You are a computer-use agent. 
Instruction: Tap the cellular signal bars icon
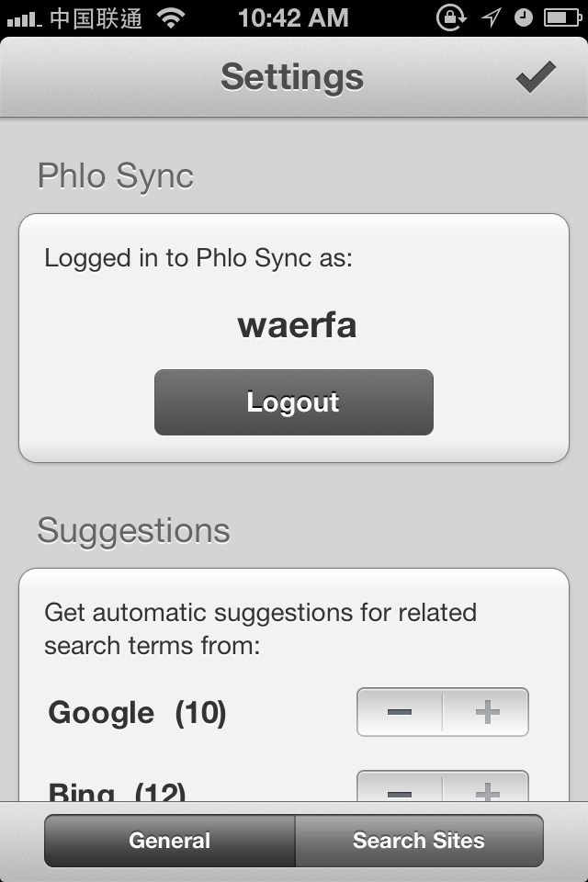(x=24, y=20)
